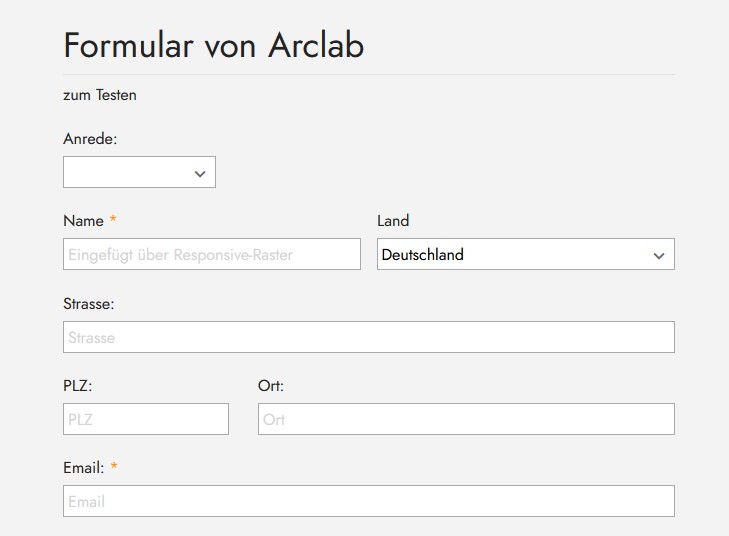Click the Name field label

pyautogui.click(x=83, y=221)
